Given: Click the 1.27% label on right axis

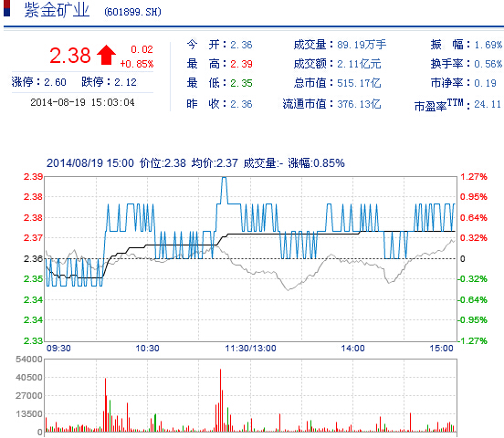Looking at the screenshot, I should (474, 177).
